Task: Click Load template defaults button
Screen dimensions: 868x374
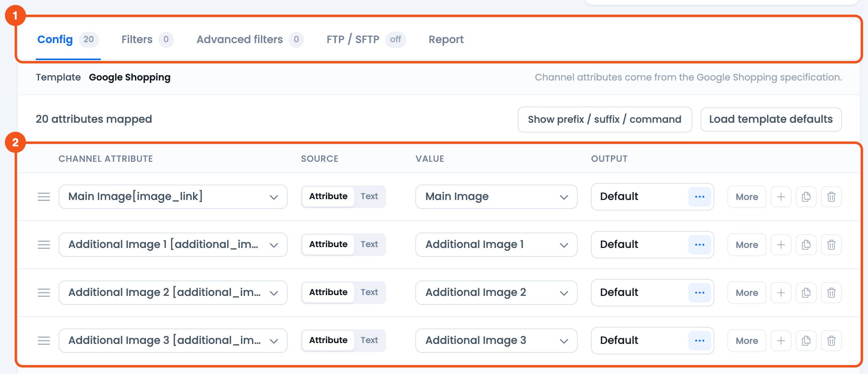Action: (x=771, y=120)
